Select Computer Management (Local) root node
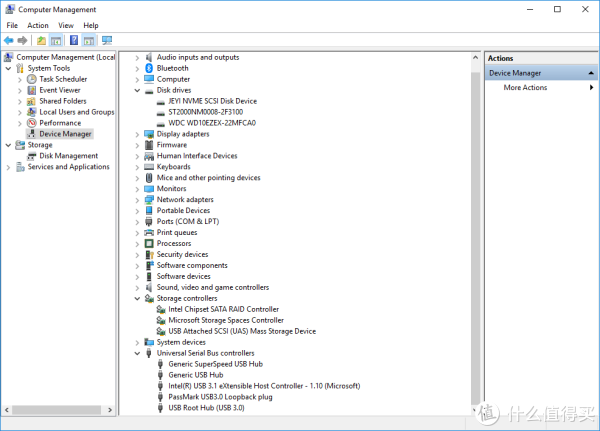This screenshot has width=600, height=431. (x=65, y=57)
